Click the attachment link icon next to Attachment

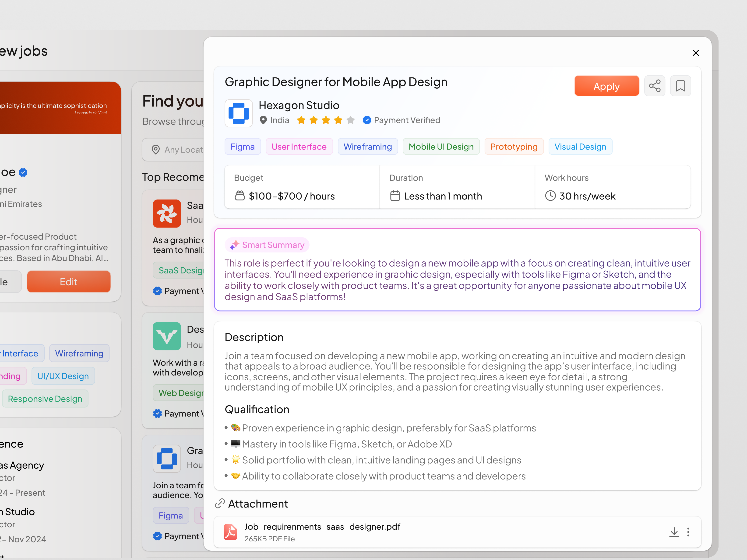pyautogui.click(x=220, y=503)
